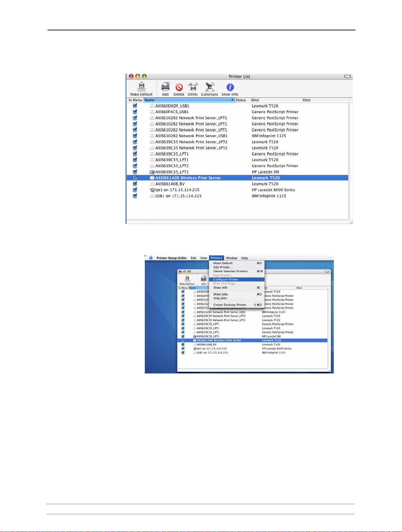This screenshot has width=402, height=532.
Task: Click In Menu column header in upper Printer List
Action: click(135, 100)
